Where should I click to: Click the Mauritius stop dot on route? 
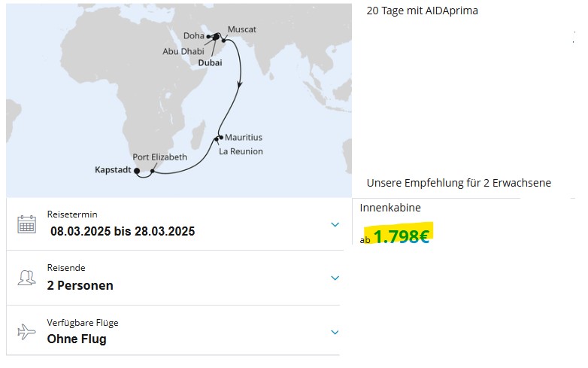[221, 137]
